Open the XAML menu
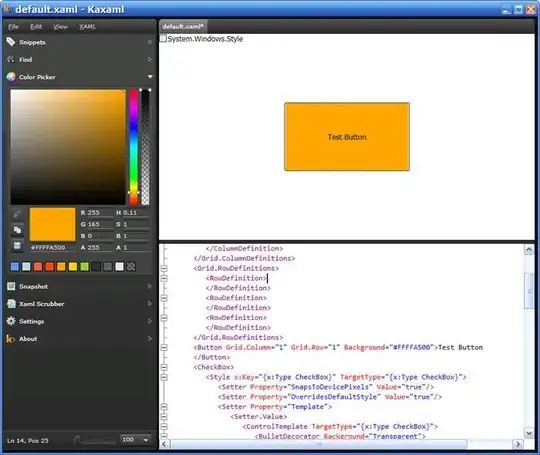 [87, 27]
